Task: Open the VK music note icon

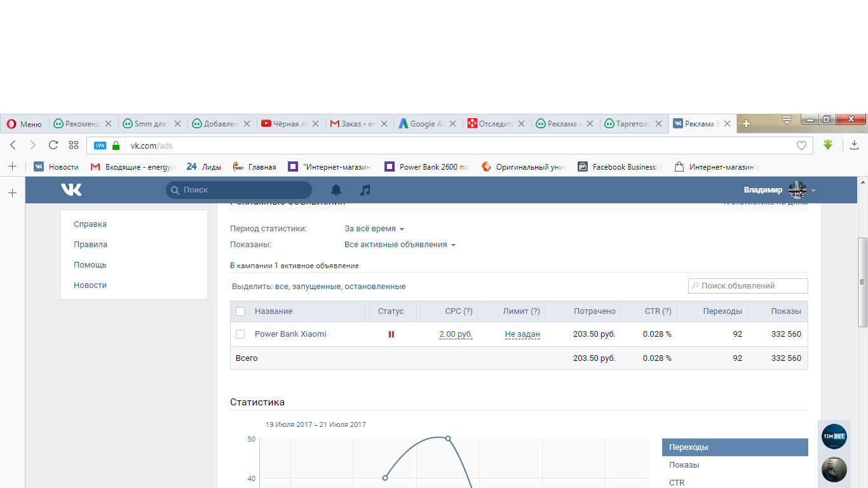Action: [x=365, y=189]
